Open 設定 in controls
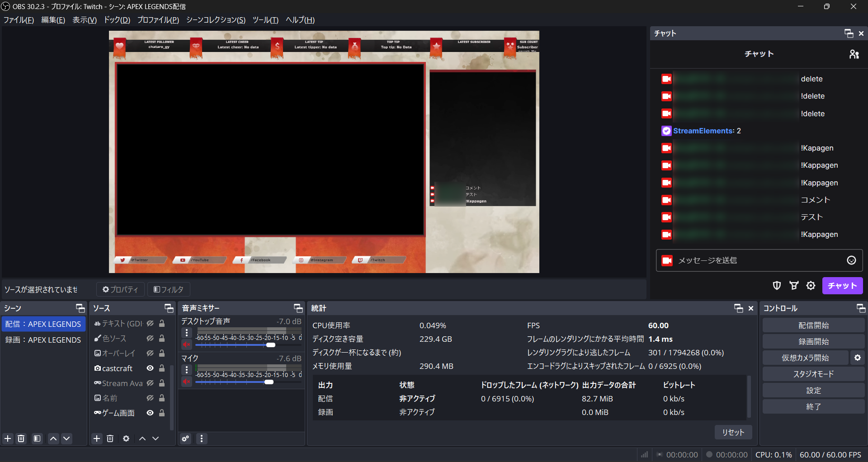This screenshot has width=868, height=462. click(813, 391)
